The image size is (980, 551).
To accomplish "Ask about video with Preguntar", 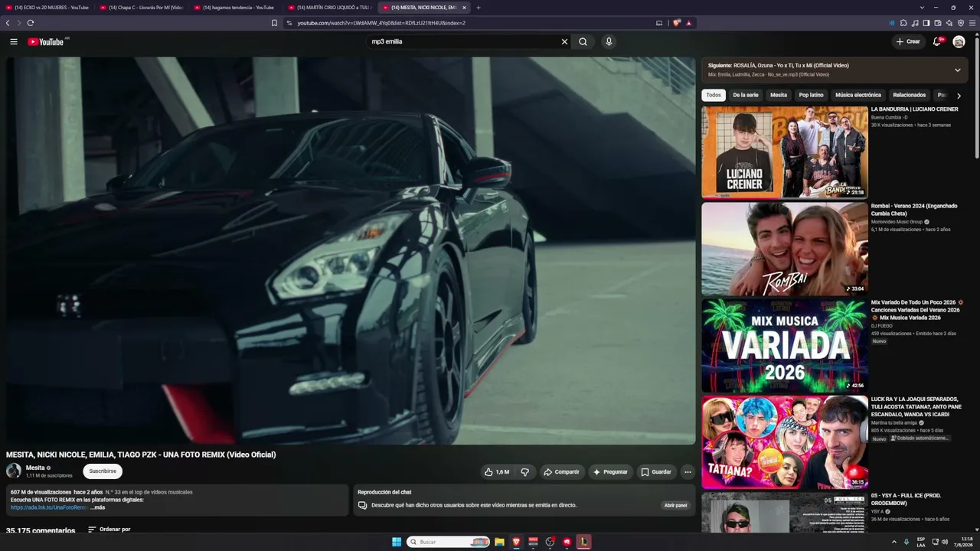I will (x=610, y=472).
